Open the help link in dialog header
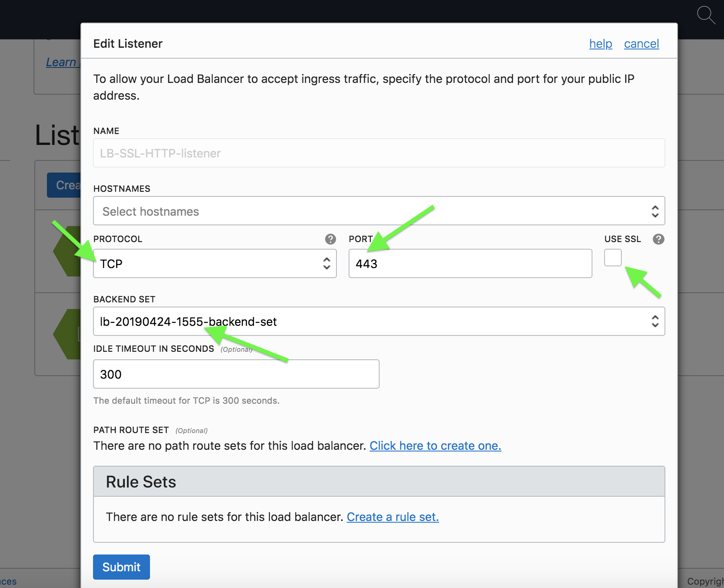Viewport: 724px width, 588px height. [x=600, y=44]
